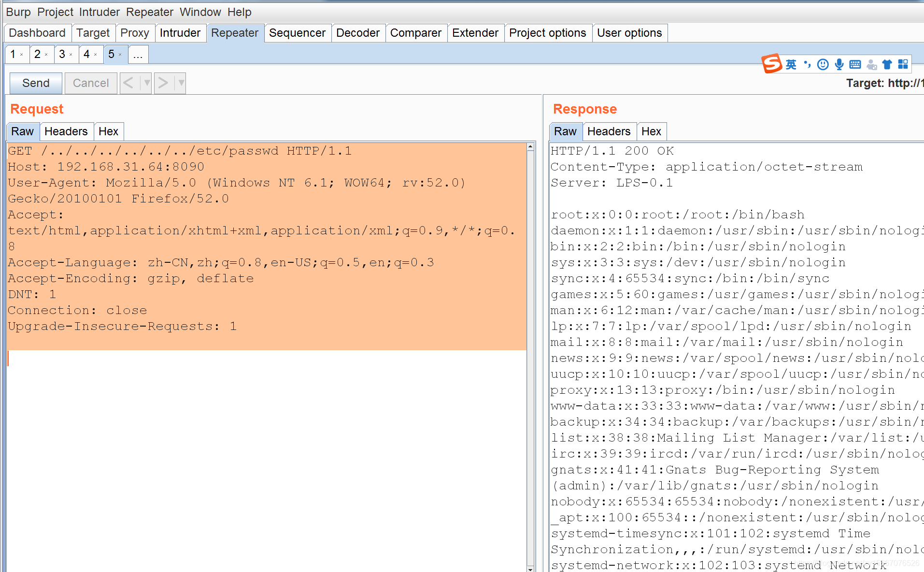Open the skin shirt icon in the IME bar
Screen dimensions: 924x572
(x=887, y=64)
